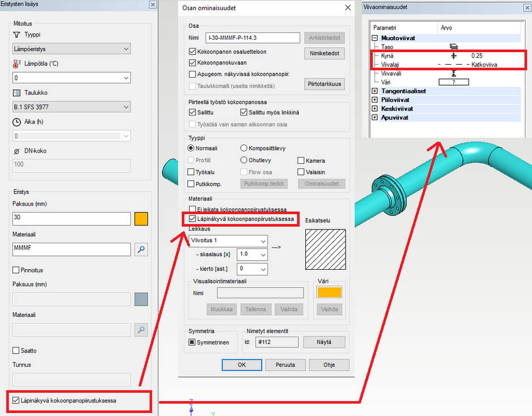Screen dimensions: 532x416
Task: Toggle Läpinäkyvä kokoonpanopiirustuksessa in part properties dialog
Action: (x=193, y=219)
